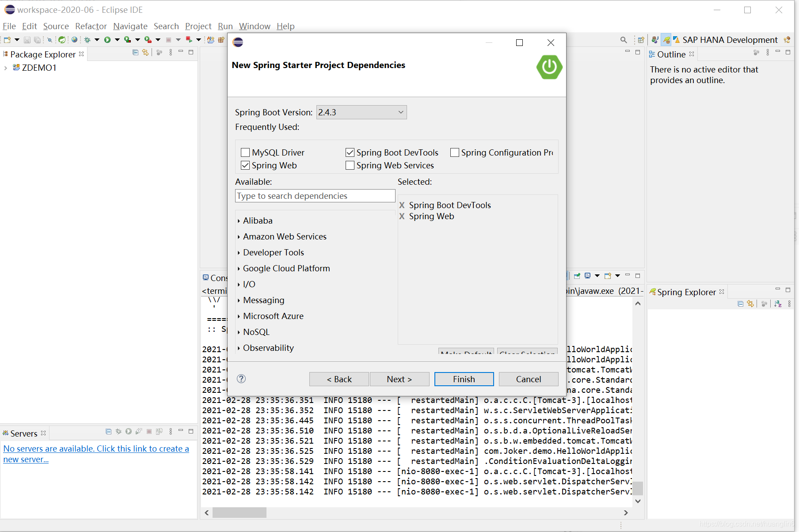Open the File menu
Image resolution: width=799 pixels, height=532 pixels.
(9, 26)
